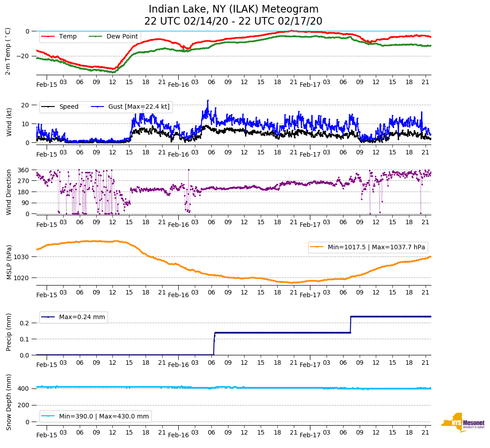
Task: Click the 'Wind Direction' y-axis label
Action: tap(9, 192)
